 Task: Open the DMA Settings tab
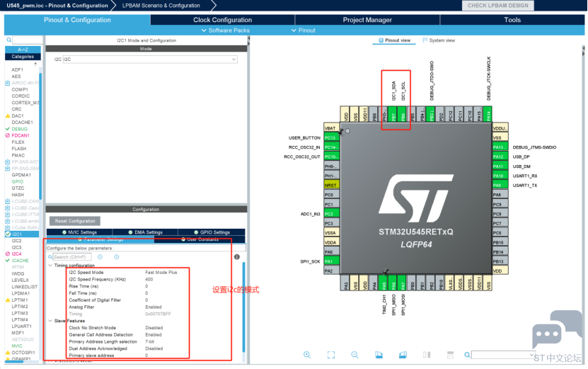[x=145, y=232]
